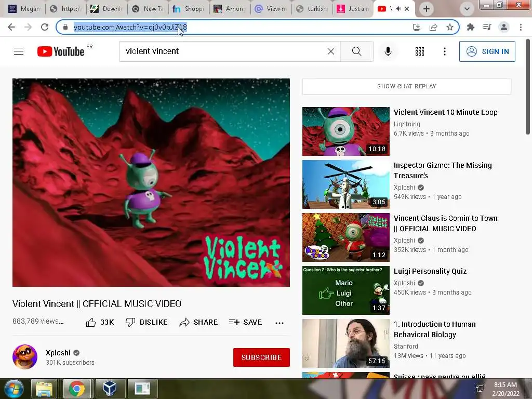Click the taskbar clock showing 8:15 AM
Screen dimensions: 532x399
tap(506, 389)
